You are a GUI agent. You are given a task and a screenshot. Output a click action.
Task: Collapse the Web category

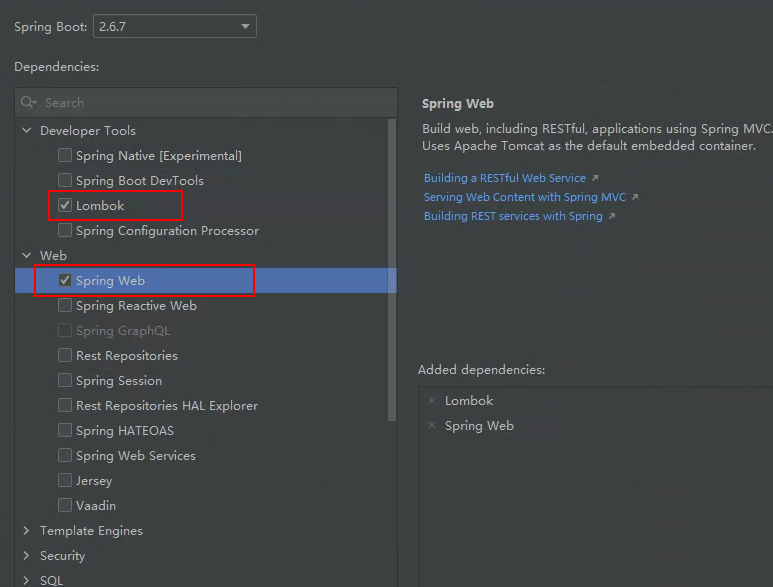(26, 256)
